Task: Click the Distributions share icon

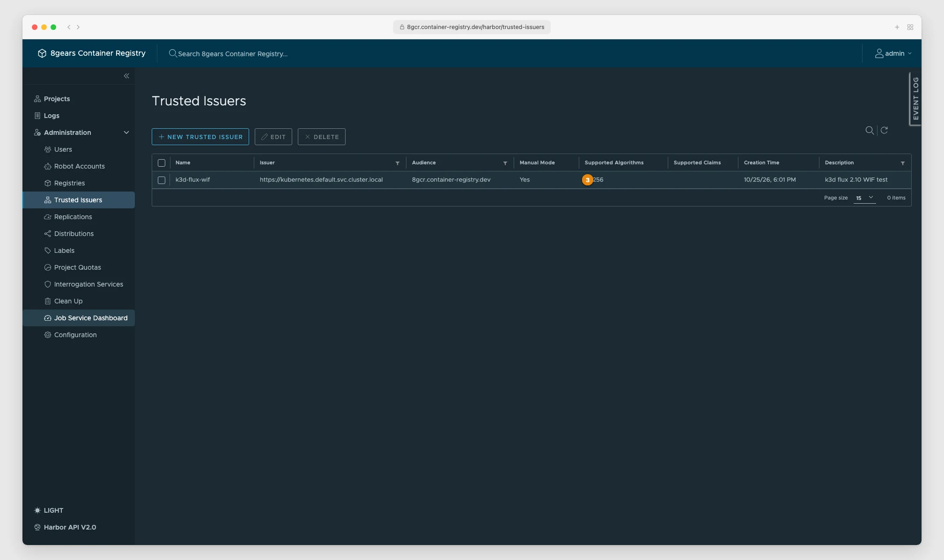Action: pyautogui.click(x=48, y=234)
